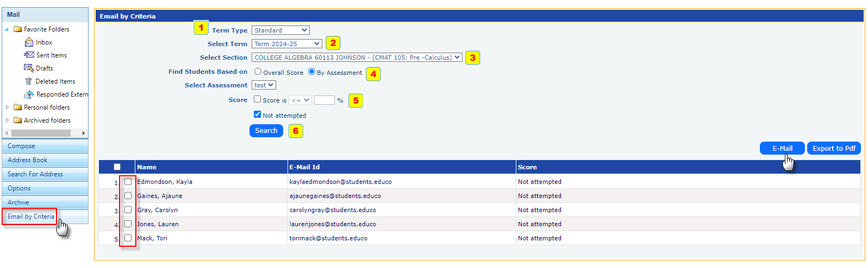Image resolution: width=868 pixels, height=268 pixels.
Task: Click the Search button
Action: [x=266, y=131]
